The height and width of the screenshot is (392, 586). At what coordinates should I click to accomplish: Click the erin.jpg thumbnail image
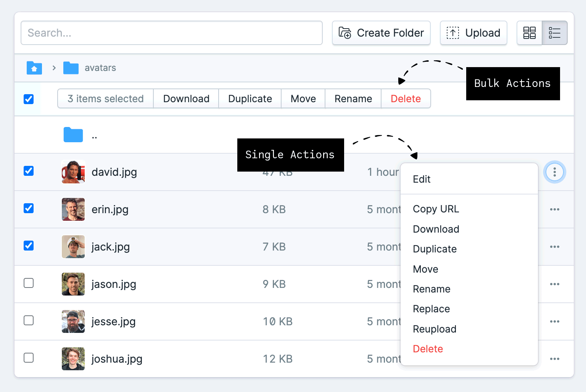pyautogui.click(x=73, y=209)
